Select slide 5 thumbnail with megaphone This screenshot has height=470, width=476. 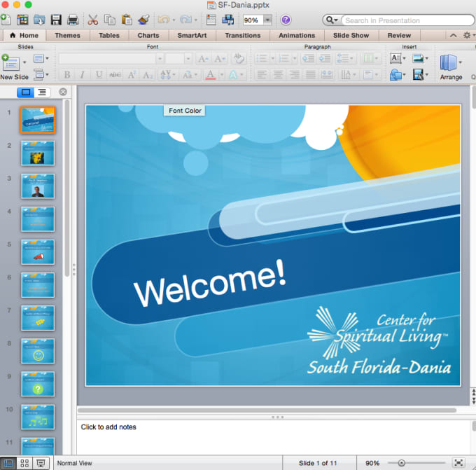[x=38, y=252]
